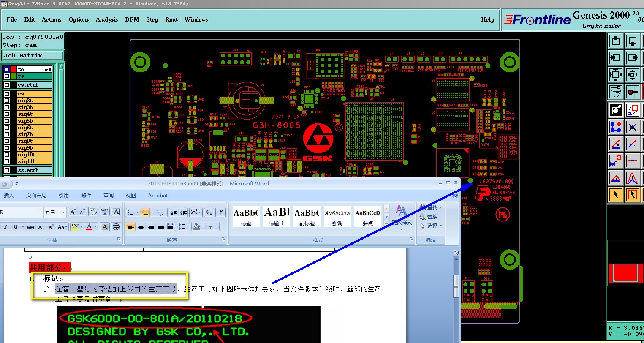Click the zoom-in contracting-arrows icon
This screenshot has height=343, width=644.
(633, 75)
